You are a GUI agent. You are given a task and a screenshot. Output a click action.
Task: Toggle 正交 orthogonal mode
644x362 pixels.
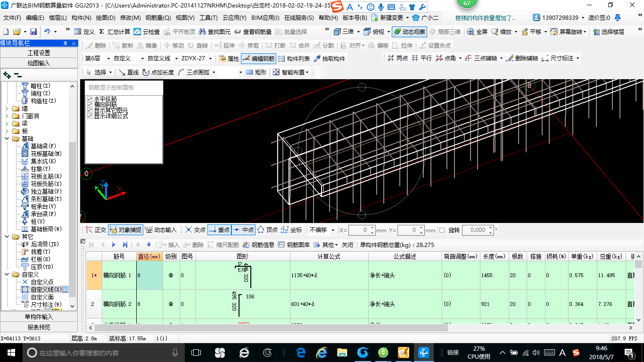point(96,230)
